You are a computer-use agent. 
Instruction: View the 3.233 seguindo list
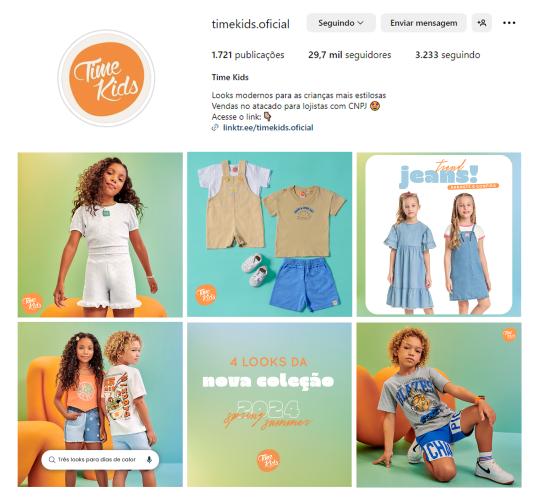click(448, 55)
